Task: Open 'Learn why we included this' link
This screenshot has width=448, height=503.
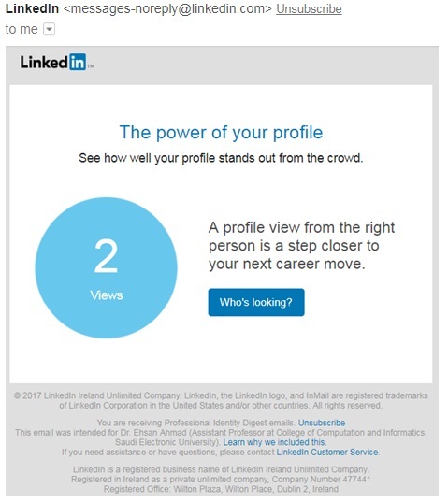Action: (x=275, y=442)
